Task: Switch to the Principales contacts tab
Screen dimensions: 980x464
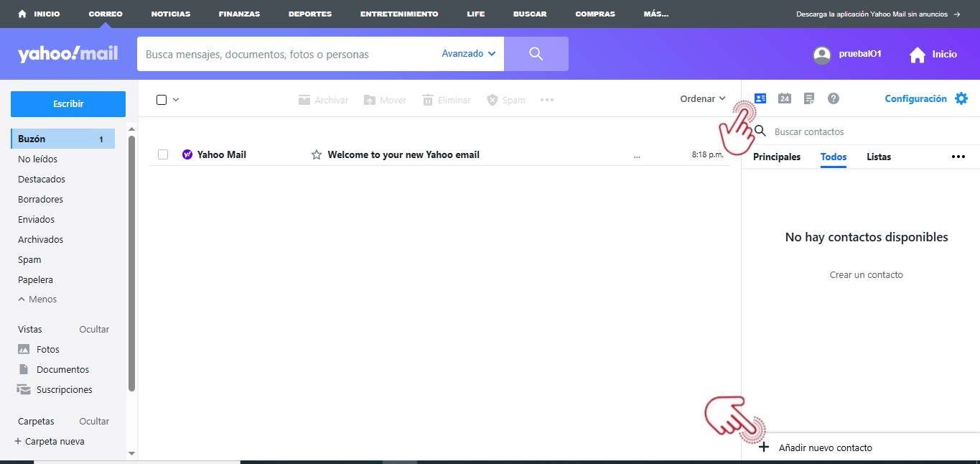Action: pyautogui.click(x=777, y=157)
